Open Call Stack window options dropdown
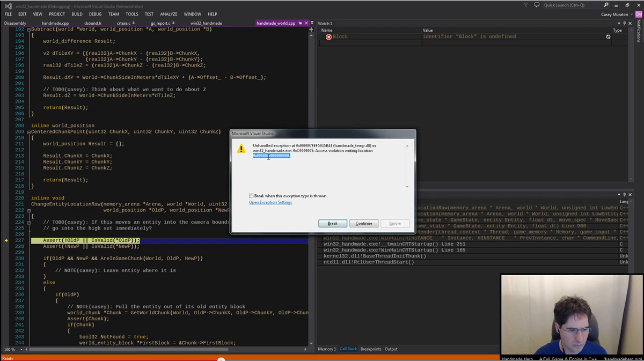Image resolution: width=644 pixels, height=361 pixels. 618,194
